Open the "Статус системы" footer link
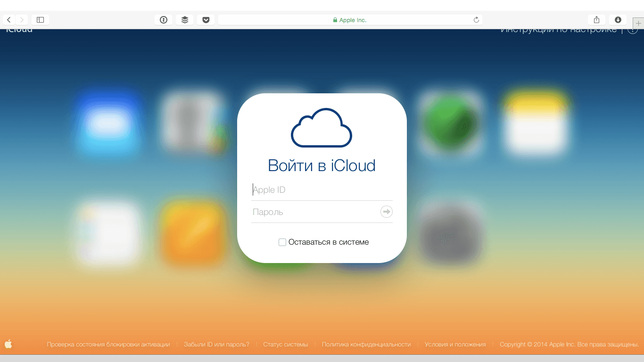 [286, 345]
